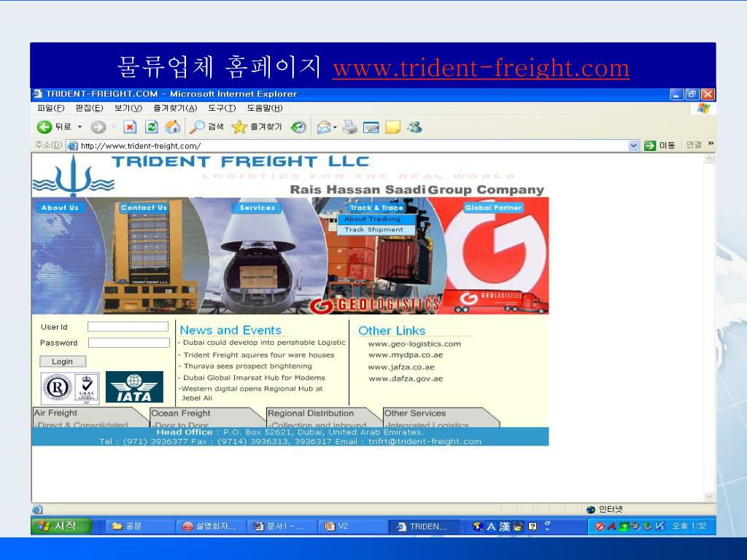Screen dimensions: 747x560
Task: Stop page loading with the red X icon
Action: [x=130, y=127]
